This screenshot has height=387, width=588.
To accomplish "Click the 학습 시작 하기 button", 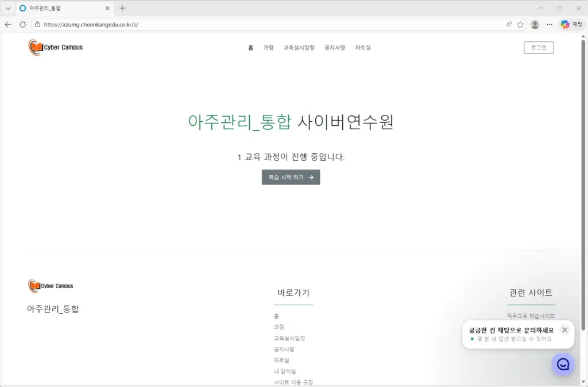I will (291, 177).
